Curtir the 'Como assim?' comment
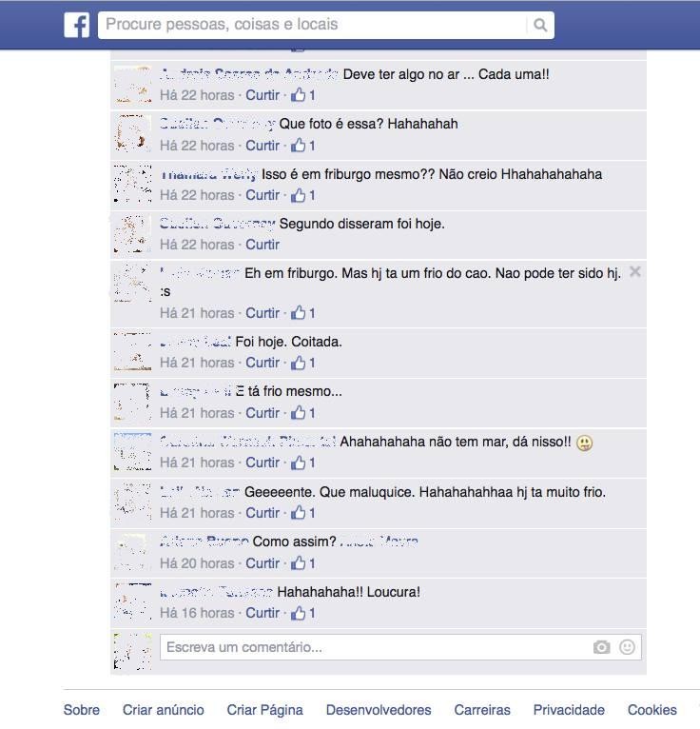 coord(262,563)
